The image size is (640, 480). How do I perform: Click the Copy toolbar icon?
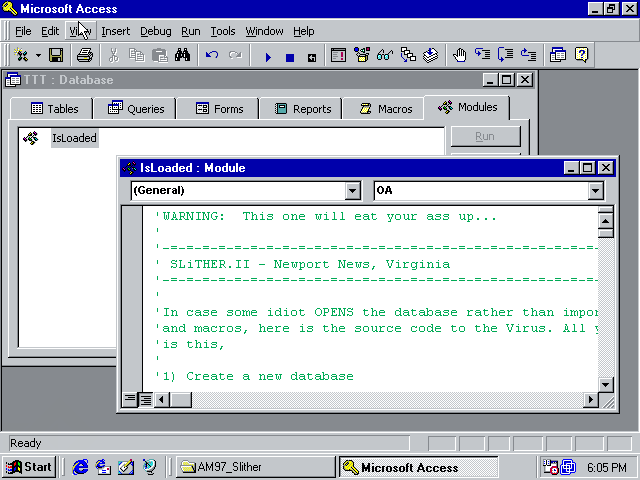[x=137, y=55]
